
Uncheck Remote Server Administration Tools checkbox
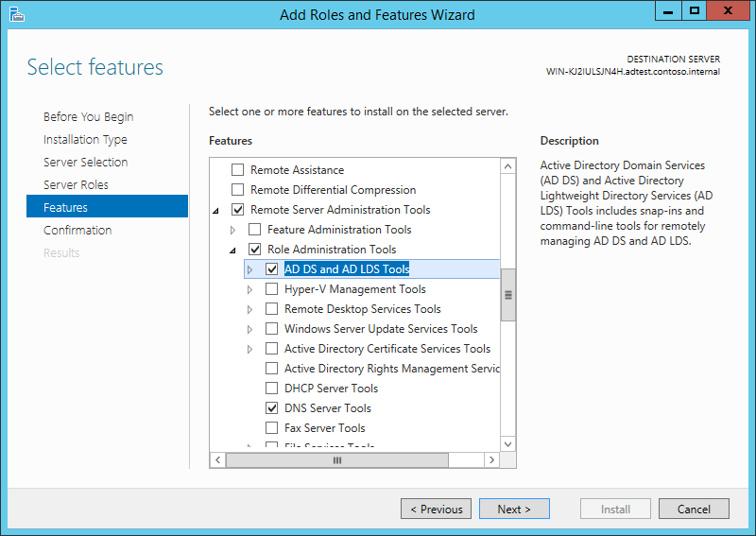click(238, 209)
